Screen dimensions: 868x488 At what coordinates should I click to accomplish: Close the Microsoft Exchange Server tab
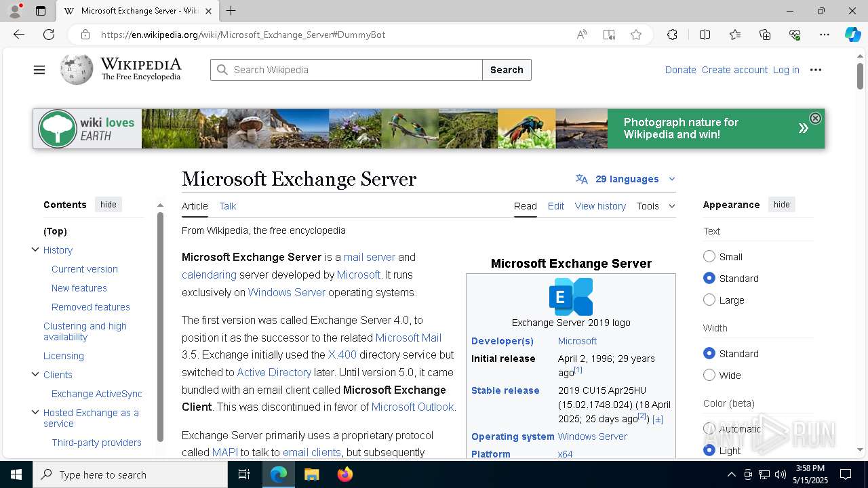click(208, 11)
